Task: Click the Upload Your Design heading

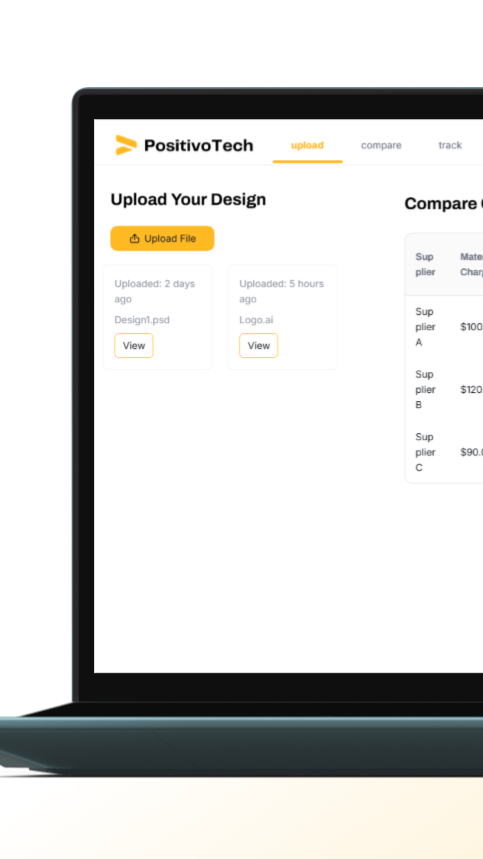Action: click(188, 200)
